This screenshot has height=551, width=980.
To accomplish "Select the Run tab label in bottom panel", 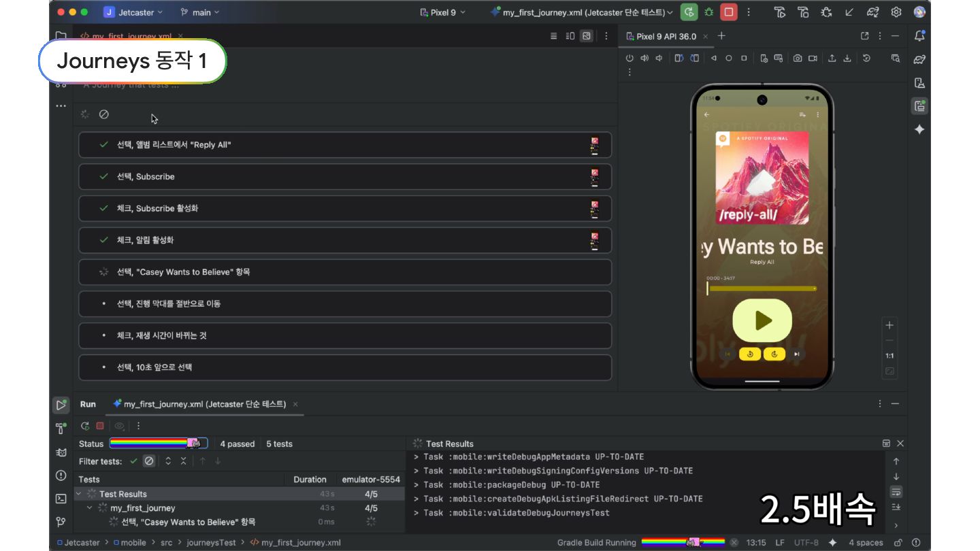I will coord(88,404).
